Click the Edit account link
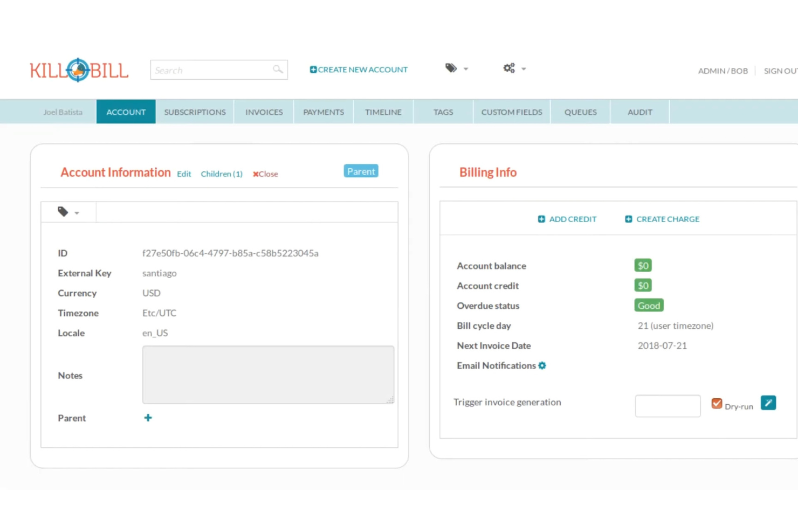Viewport: 798px width, 532px height. pos(184,174)
